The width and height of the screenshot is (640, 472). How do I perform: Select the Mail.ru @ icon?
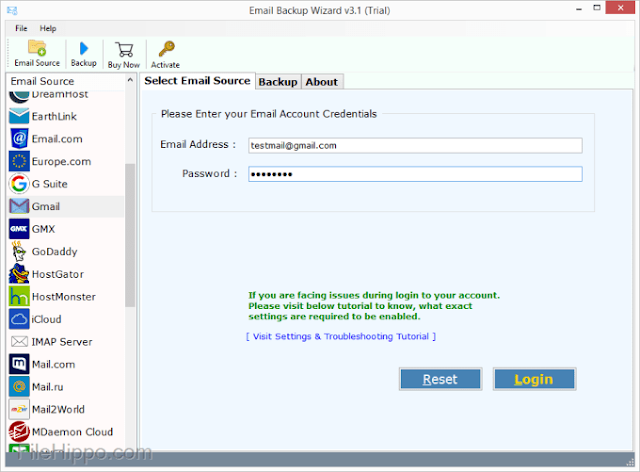tap(19, 386)
